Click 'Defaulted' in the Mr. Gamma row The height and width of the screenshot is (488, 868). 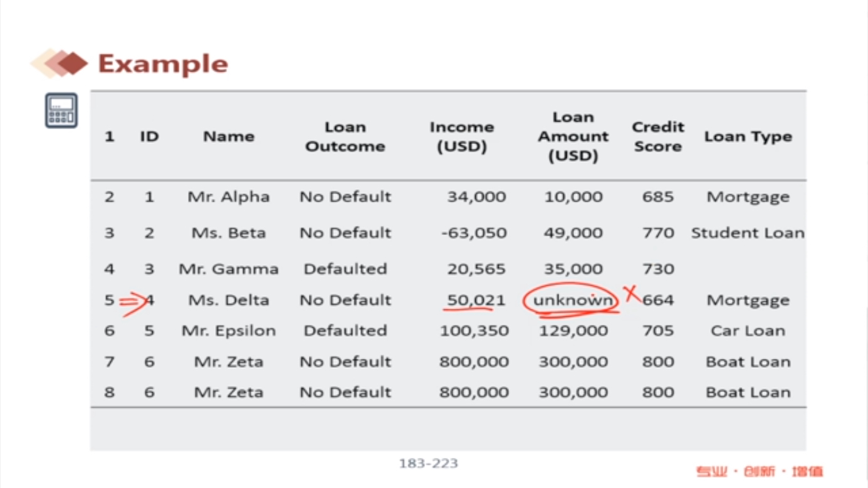(345, 269)
